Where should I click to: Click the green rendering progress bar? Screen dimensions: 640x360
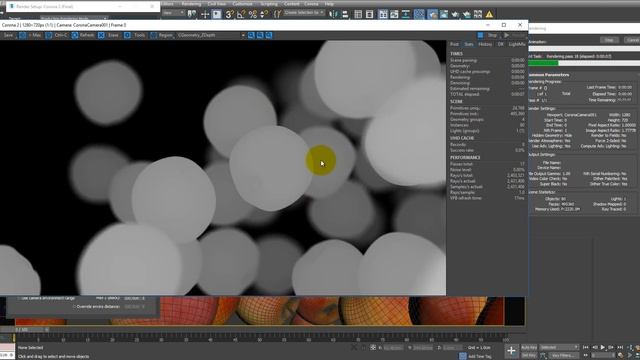tap(543, 63)
